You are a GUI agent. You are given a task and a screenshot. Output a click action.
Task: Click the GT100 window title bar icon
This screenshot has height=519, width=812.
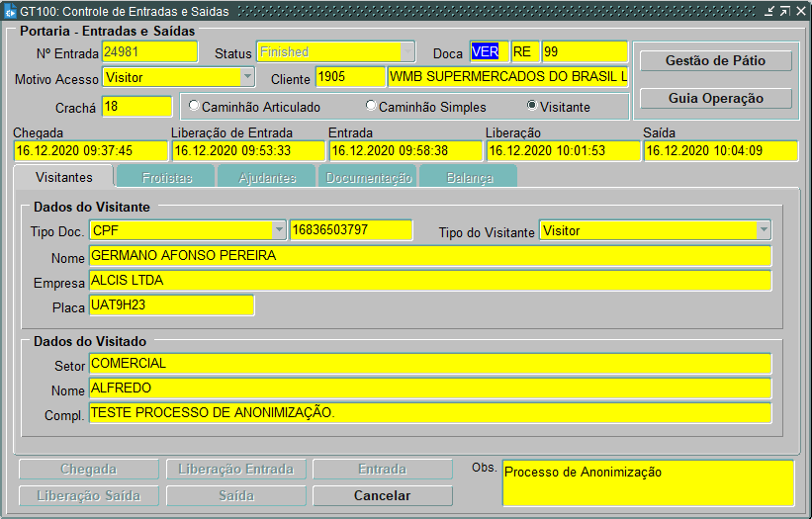pyautogui.click(x=10, y=11)
